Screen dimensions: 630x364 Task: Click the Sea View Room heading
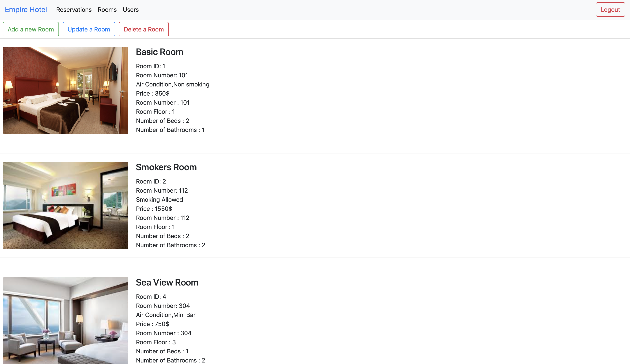[167, 282]
